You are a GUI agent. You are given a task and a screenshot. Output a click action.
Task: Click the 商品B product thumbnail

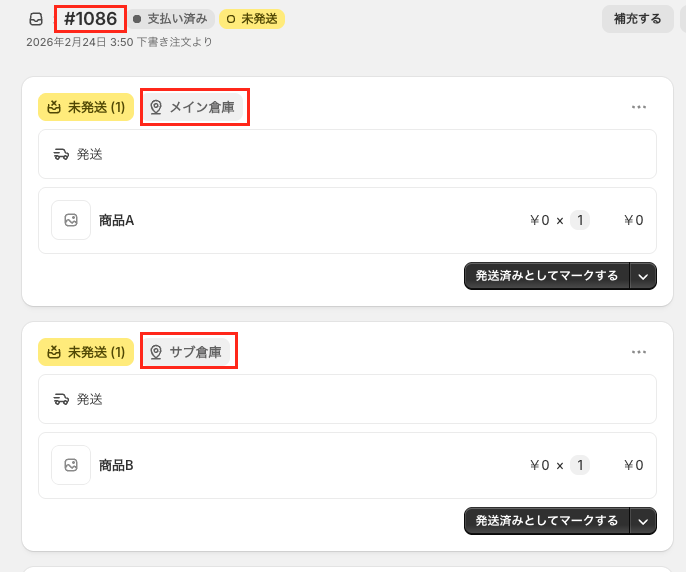tap(71, 465)
